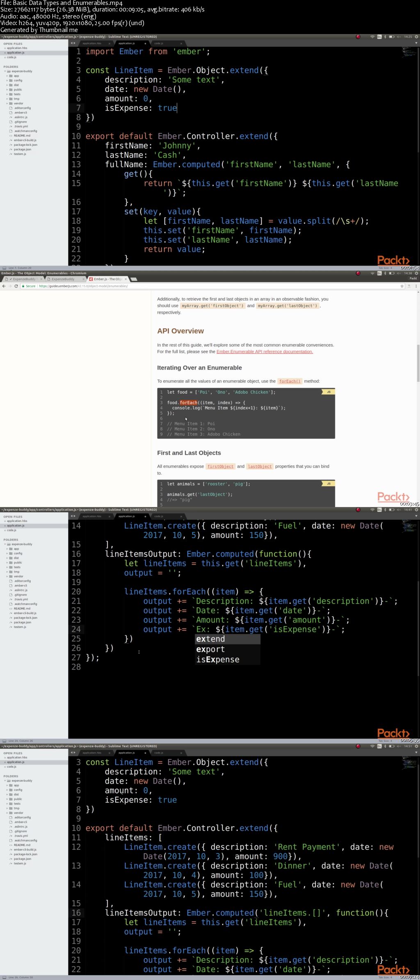420x980 pixels.
Task: Open .gitignore in 14:51 Sublime sidebar
Action: pos(21,831)
